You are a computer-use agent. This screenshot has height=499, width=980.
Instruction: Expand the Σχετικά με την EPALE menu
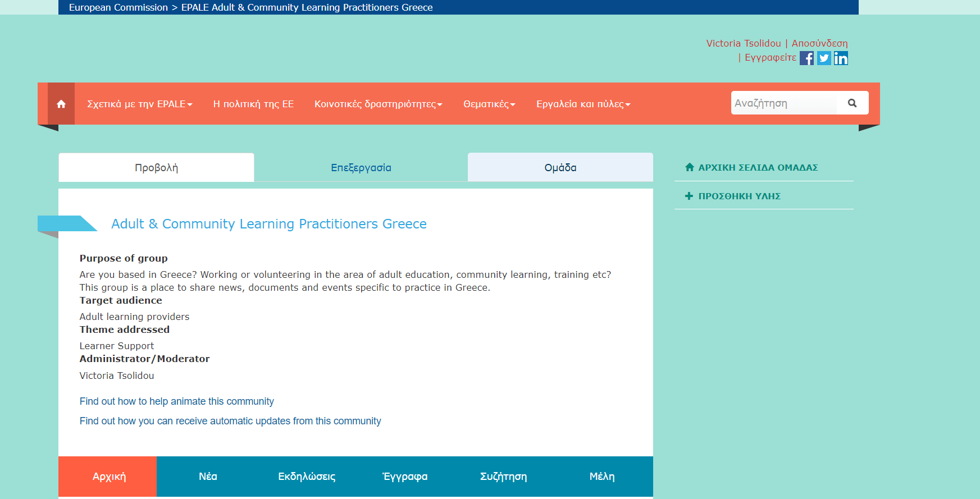coord(139,104)
